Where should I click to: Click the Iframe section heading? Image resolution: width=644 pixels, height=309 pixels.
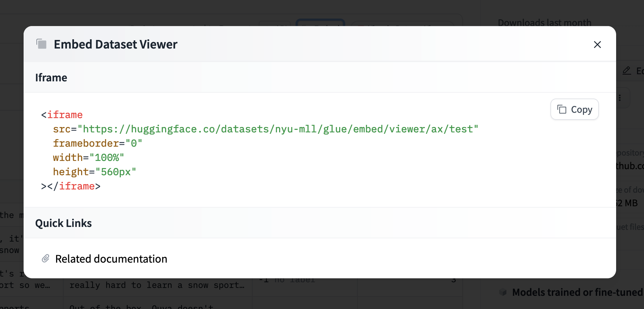pos(51,78)
